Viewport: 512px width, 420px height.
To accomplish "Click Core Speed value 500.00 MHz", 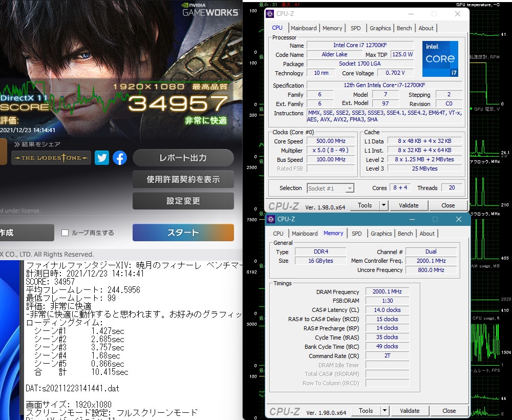I will coord(331,141).
